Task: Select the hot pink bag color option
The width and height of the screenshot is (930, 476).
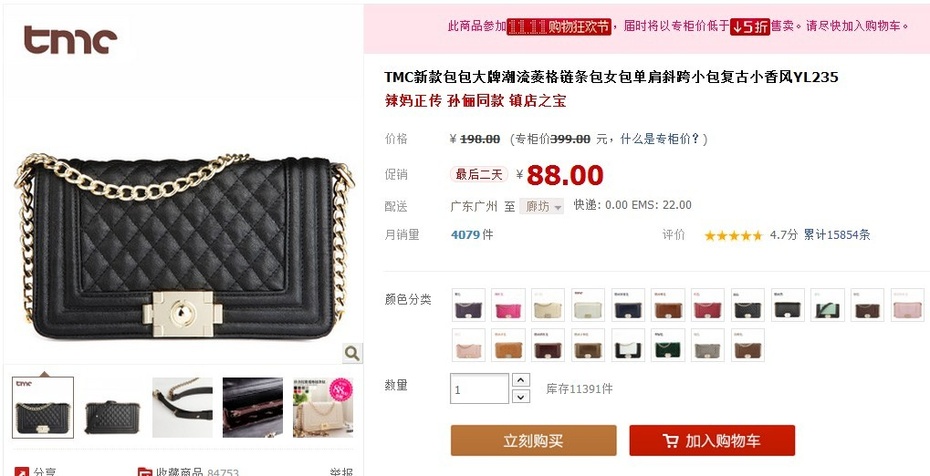Action: (x=508, y=305)
